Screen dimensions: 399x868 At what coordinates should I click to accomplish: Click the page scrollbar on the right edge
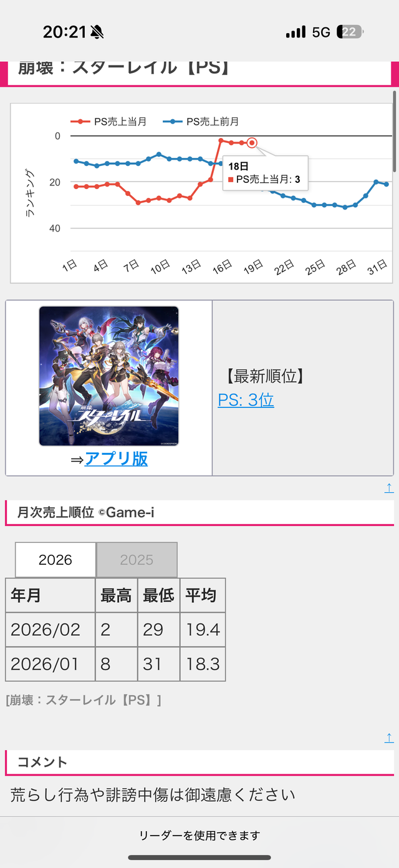point(395,131)
